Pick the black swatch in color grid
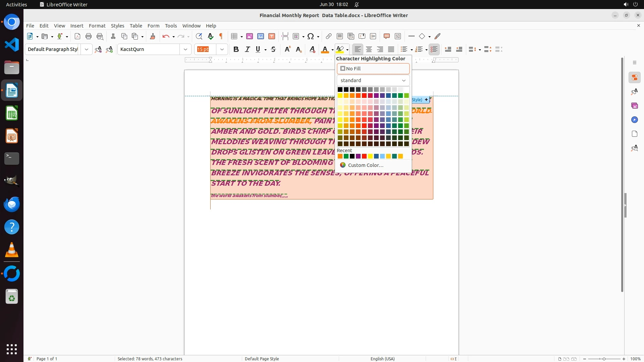The width and height of the screenshot is (644, 362). pos(340,89)
